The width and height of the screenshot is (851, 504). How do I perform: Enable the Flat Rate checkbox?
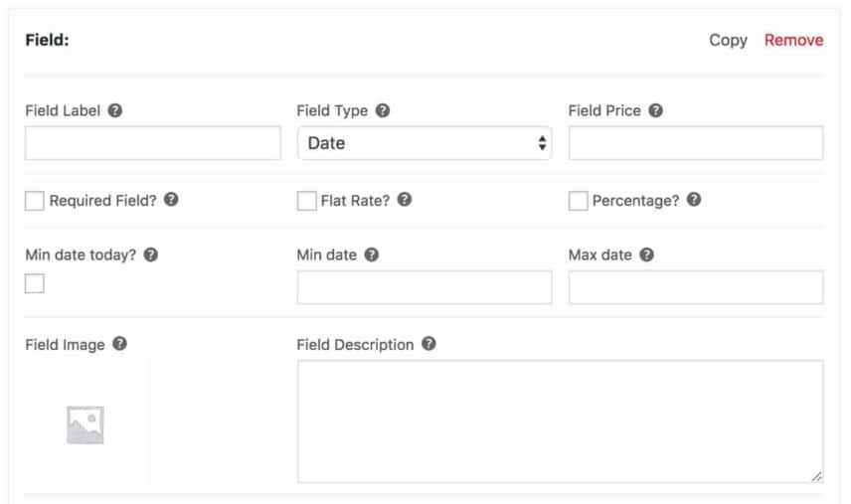(x=306, y=201)
